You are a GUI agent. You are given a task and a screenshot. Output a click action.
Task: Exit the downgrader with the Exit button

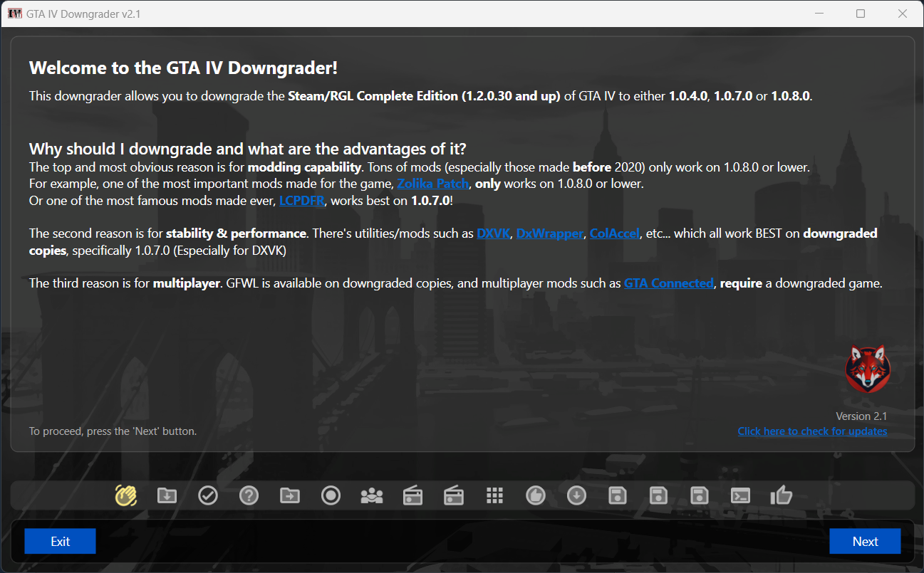coord(61,542)
